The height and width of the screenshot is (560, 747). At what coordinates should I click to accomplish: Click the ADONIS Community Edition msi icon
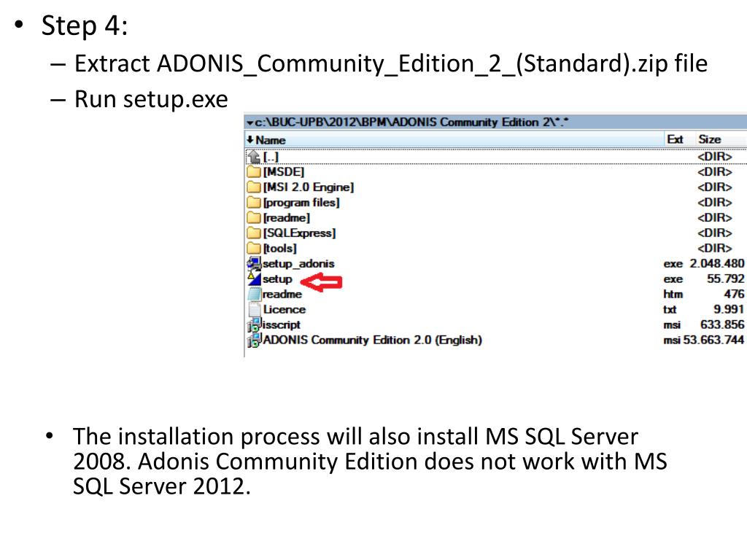point(253,341)
